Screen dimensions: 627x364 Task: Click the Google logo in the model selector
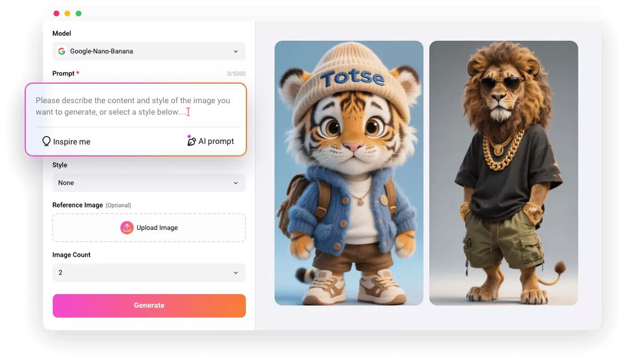pyautogui.click(x=61, y=51)
